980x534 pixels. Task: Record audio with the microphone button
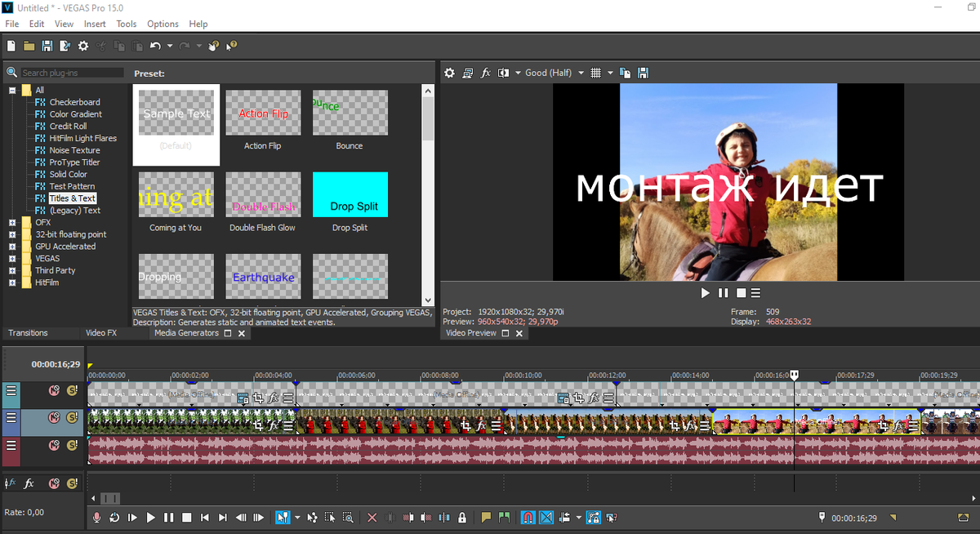click(x=96, y=518)
